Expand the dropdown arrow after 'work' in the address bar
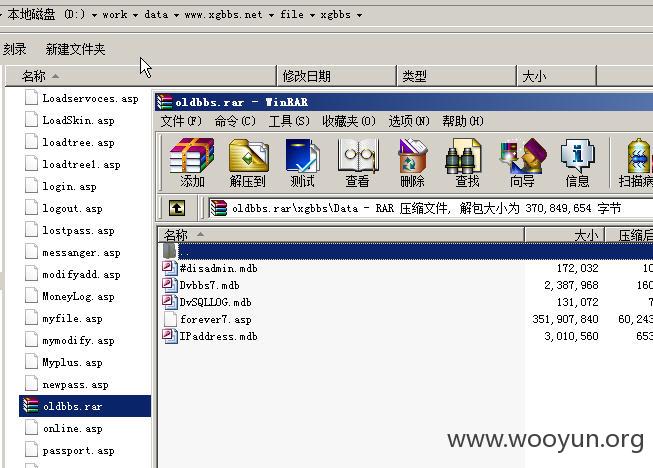Viewport: 653px width, 468px height. [x=135, y=15]
